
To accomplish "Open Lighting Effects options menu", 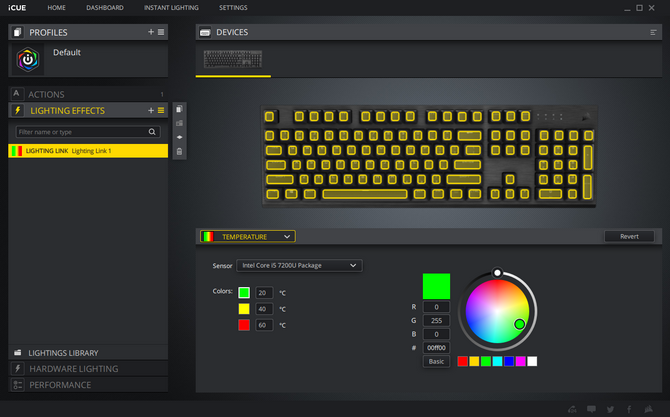I will tap(161, 110).
